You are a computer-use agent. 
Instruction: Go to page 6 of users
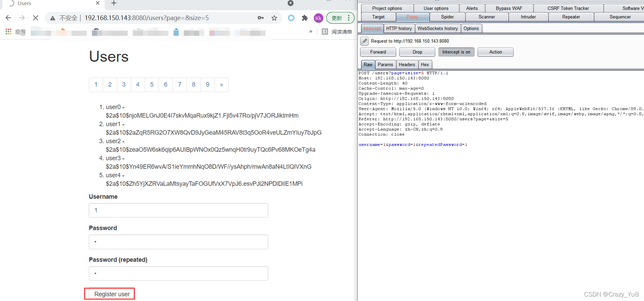166,85
